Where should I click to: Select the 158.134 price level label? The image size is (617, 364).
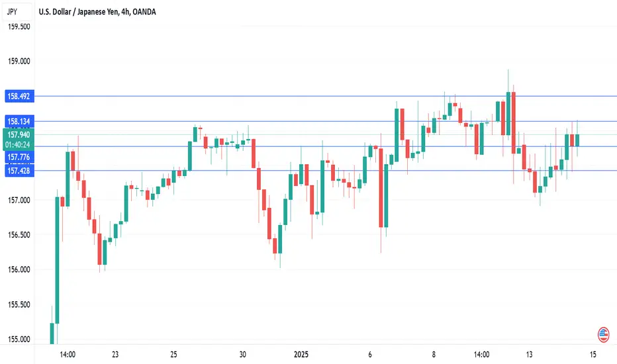19,121
